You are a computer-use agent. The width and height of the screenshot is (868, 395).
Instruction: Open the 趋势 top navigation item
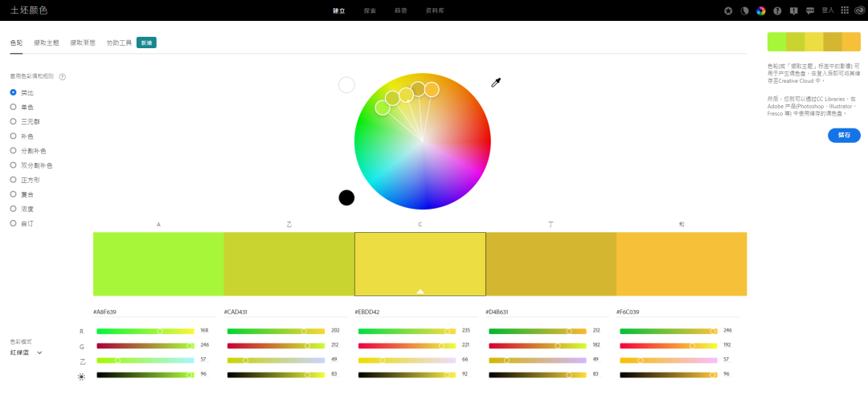(401, 10)
